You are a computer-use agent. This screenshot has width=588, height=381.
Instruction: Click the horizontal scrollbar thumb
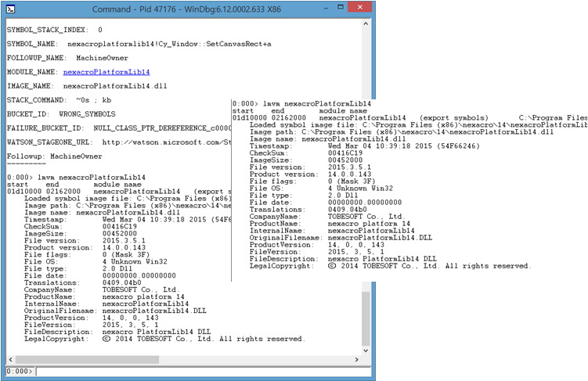87,360
